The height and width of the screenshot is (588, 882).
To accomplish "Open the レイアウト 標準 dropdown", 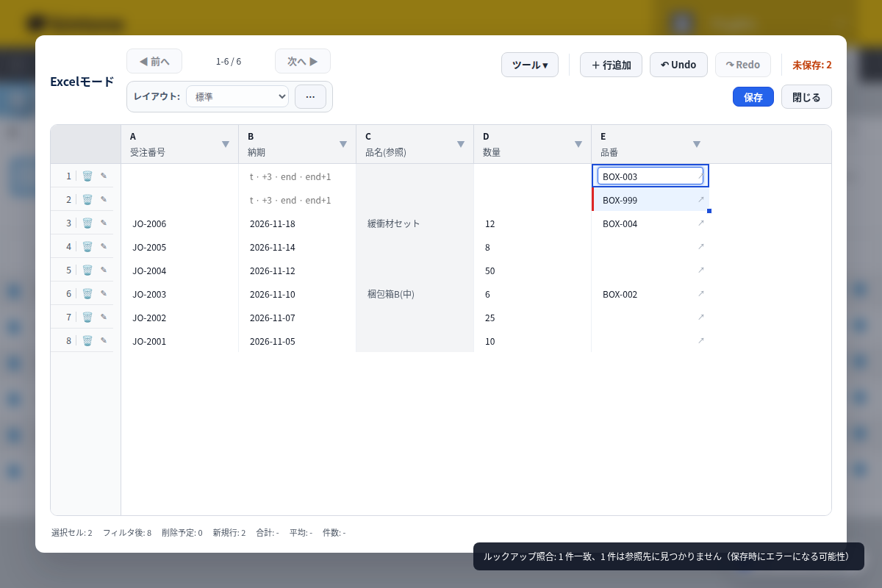I will (x=237, y=96).
